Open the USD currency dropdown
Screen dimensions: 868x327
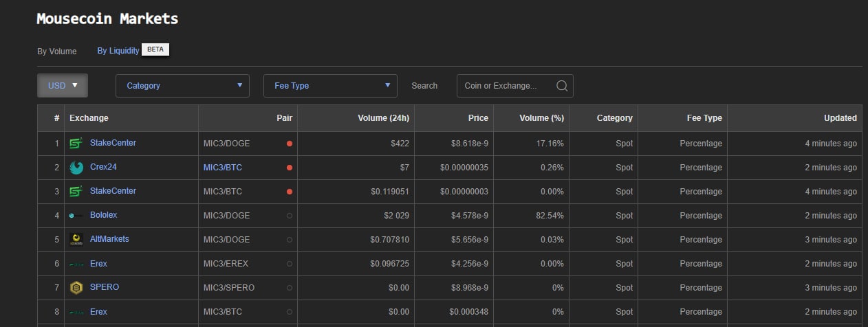click(x=63, y=86)
